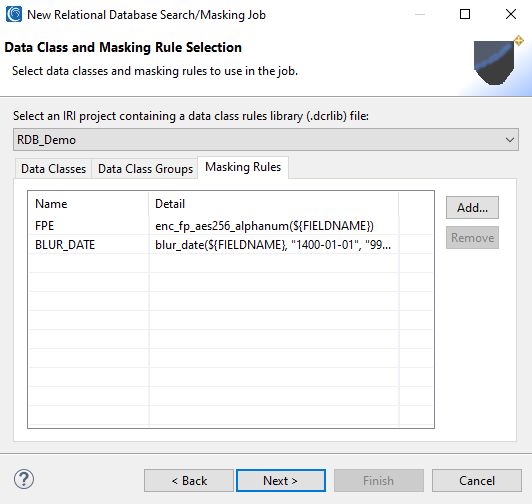Select the FPE rule name
Viewport: 532px width, 504px height.
pyautogui.click(x=44, y=226)
